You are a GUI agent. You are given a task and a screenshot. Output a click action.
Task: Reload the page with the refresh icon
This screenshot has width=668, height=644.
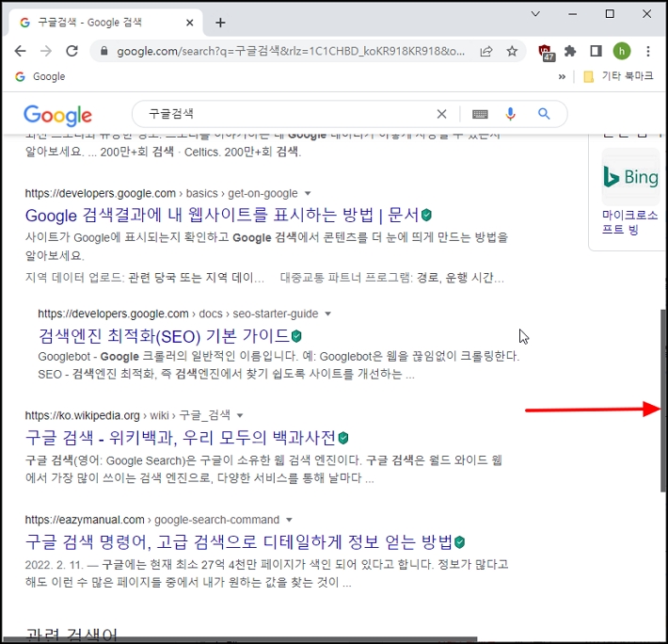coord(72,51)
